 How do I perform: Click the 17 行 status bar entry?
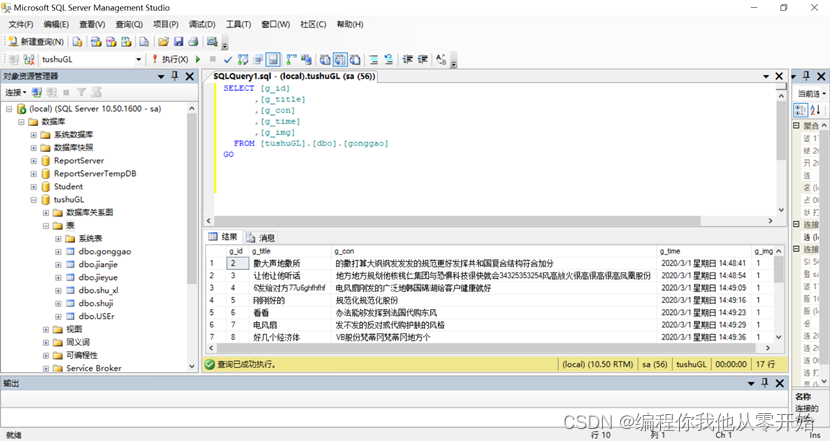765,364
